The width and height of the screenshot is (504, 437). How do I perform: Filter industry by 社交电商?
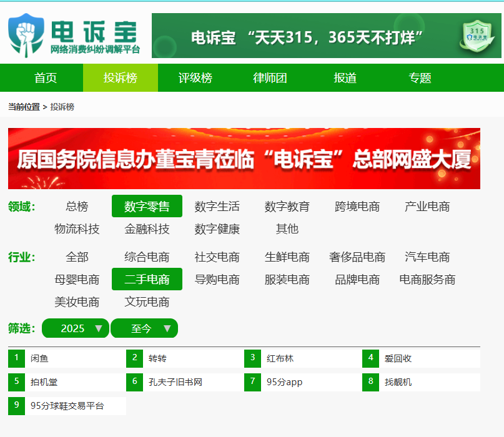(x=217, y=257)
